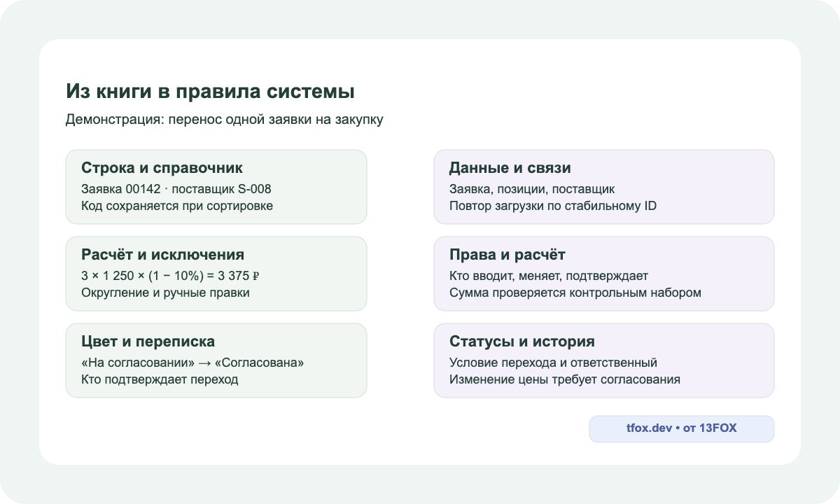Click line «Кто вводит, меняет, подтверждает»
This screenshot has width=840, height=504.
pyautogui.click(x=549, y=276)
